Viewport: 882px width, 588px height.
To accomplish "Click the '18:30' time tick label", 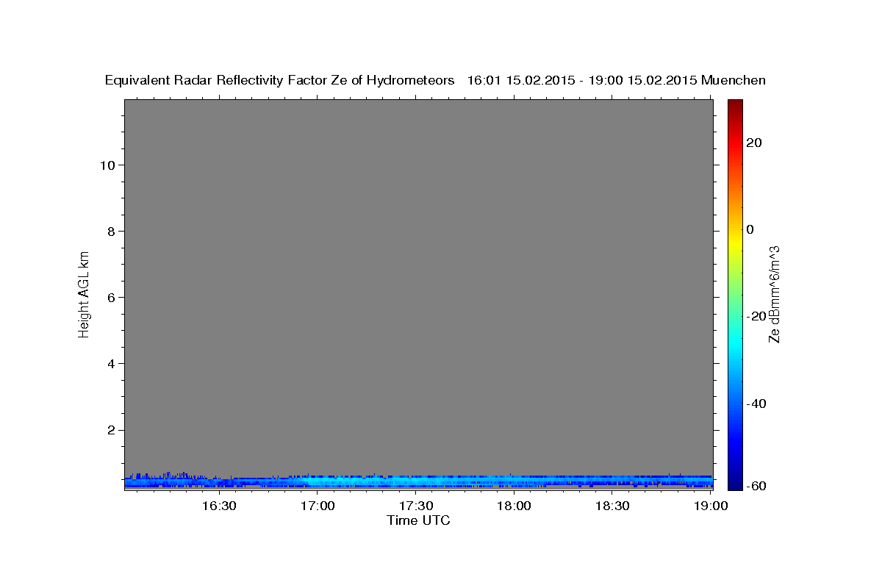I will click(x=612, y=506).
